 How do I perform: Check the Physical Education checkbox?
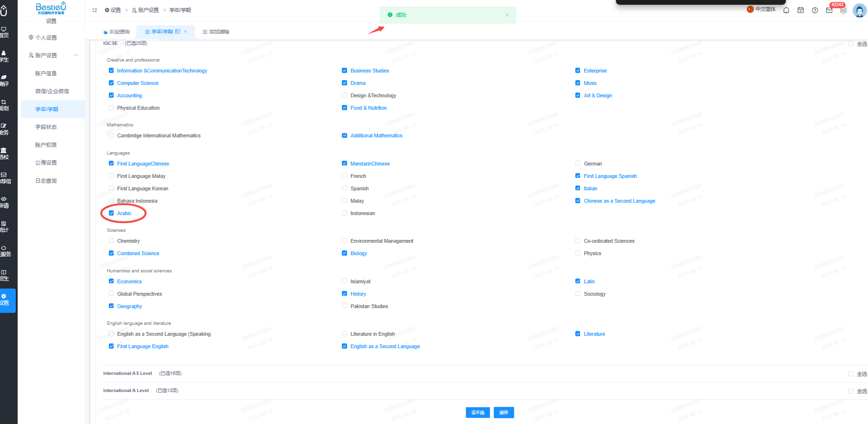[111, 108]
